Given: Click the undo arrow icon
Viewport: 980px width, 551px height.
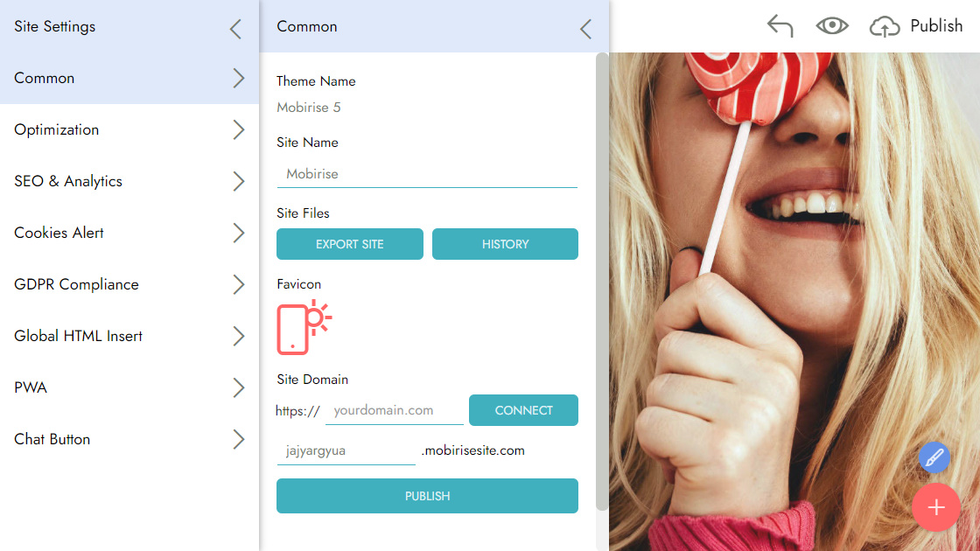Looking at the screenshot, I should [780, 26].
